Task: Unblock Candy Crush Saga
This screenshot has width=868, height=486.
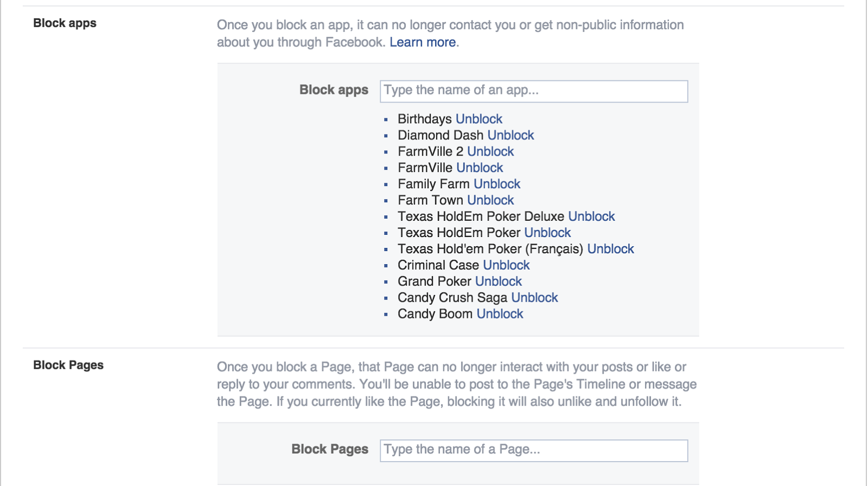Action: pyautogui.click(x=534, y=298)
